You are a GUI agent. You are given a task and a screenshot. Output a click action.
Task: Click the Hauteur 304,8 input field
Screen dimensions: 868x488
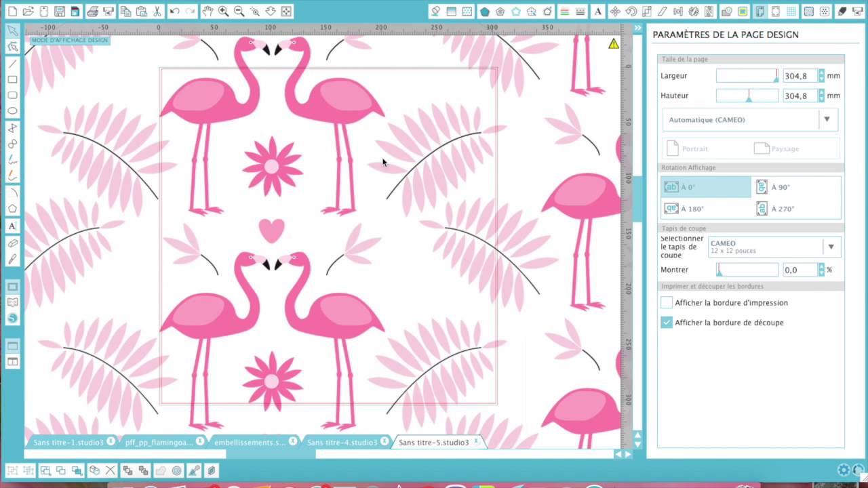(x=800, y=96)
